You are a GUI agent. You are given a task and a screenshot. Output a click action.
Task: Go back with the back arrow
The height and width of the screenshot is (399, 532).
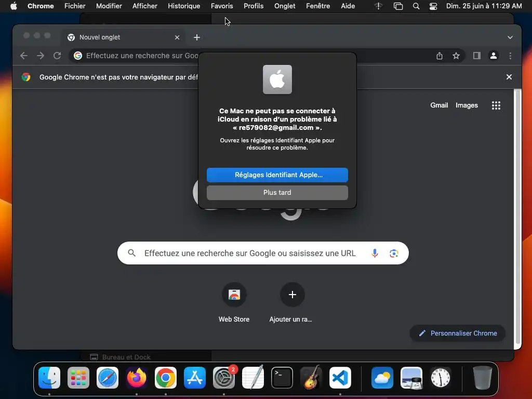pyautogui.click(x=24, y=56)
